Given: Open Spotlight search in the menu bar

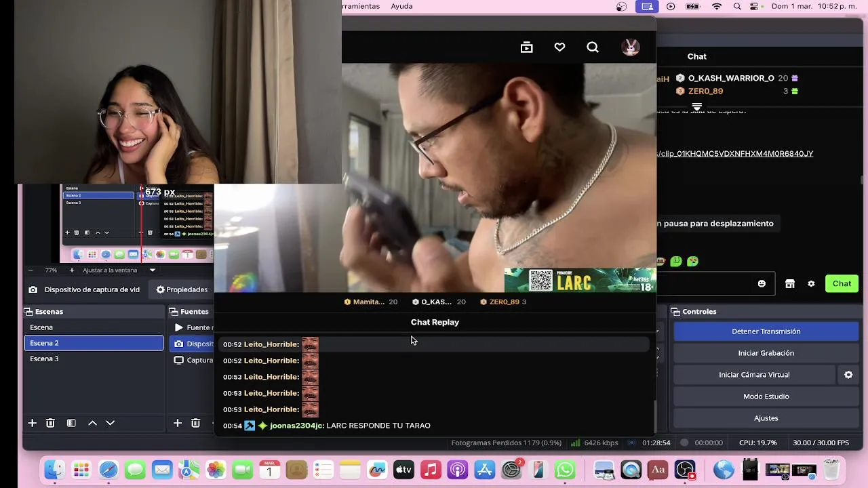Looking at the screenshot, I should click(x=737, y=6).
